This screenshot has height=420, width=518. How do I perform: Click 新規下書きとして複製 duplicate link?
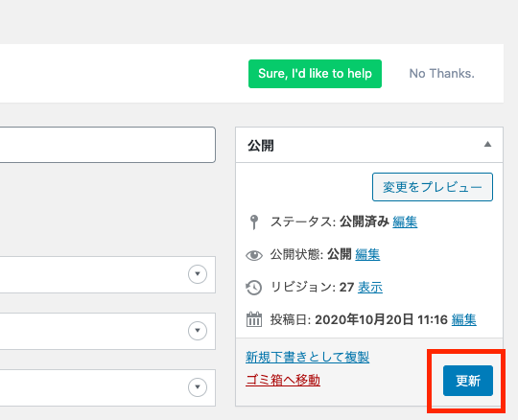click(x=307, y=357)
